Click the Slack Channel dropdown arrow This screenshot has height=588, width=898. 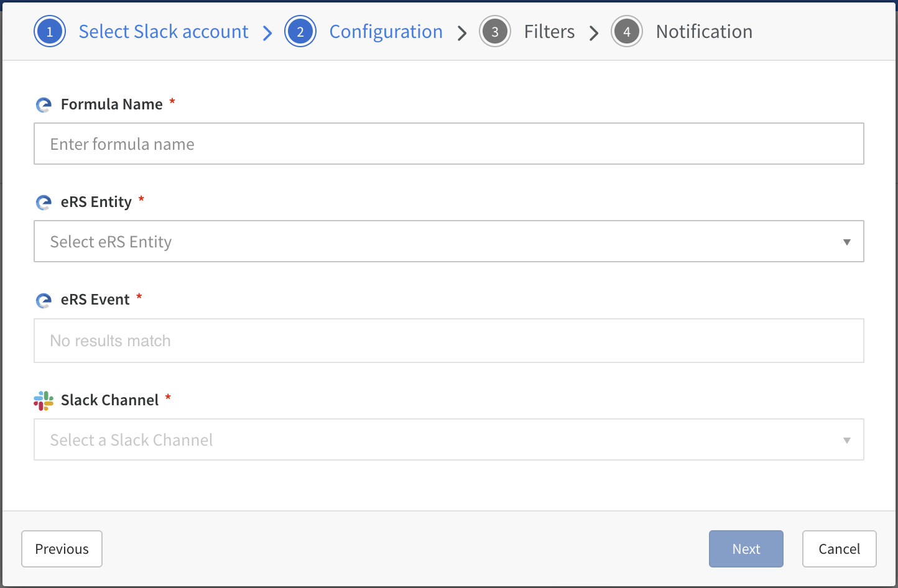[846, 440]
